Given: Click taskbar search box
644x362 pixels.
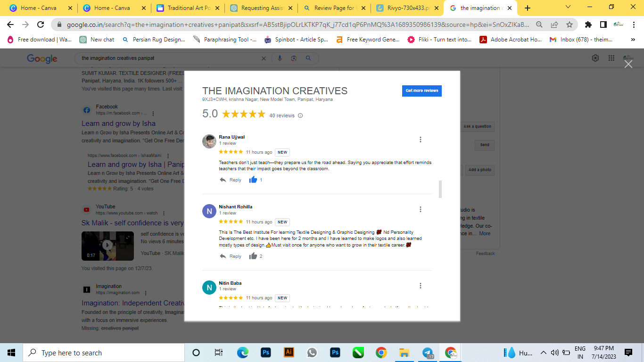Looking at the screenshot, I should click(104, 353).
